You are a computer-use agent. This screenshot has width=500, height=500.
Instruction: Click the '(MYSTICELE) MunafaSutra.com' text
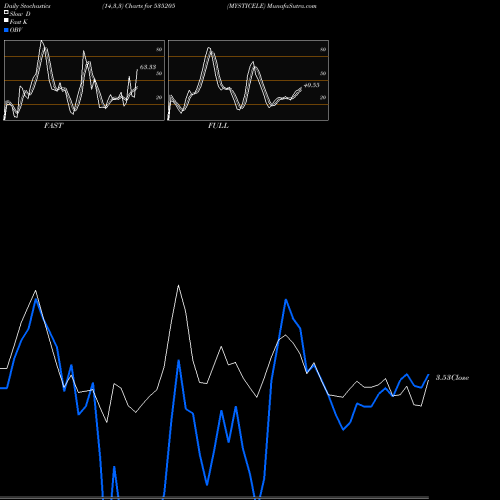pos(272,6)
